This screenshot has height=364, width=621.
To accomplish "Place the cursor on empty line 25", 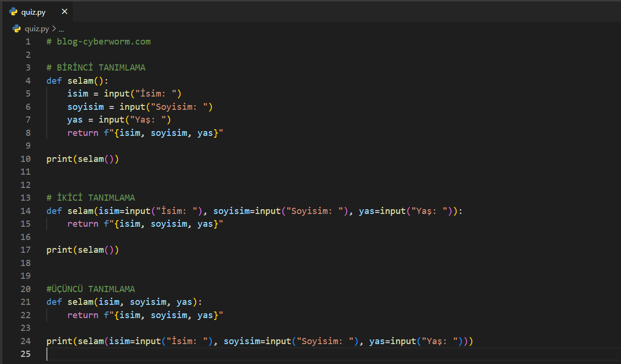I will pos(189,354).
